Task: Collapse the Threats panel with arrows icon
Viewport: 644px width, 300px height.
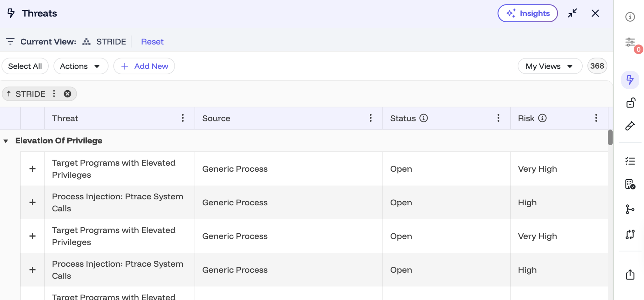Action: pyautogui.click(x=572, y=13)
